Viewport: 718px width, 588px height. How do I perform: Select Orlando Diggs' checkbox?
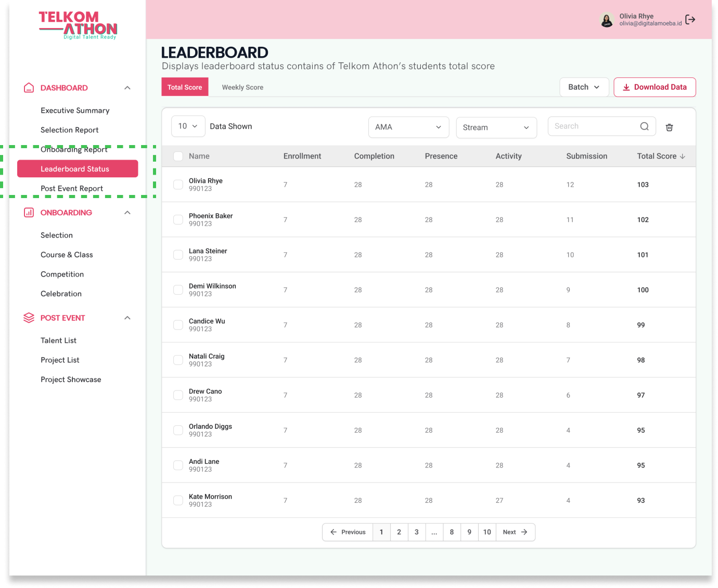[x=178, y=430]
